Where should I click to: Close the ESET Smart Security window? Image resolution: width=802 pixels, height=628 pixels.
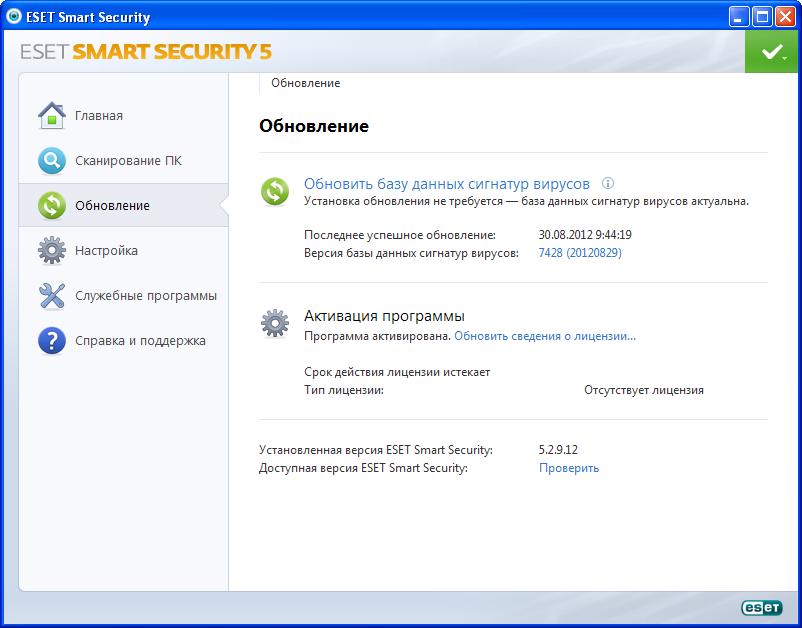[785, 17]
